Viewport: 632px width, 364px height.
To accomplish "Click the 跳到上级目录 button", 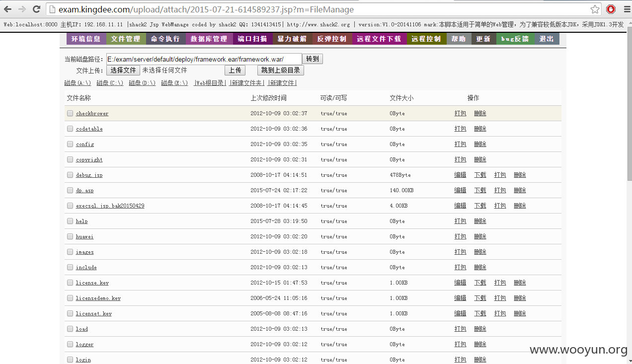I will click(x=281, y=71).
